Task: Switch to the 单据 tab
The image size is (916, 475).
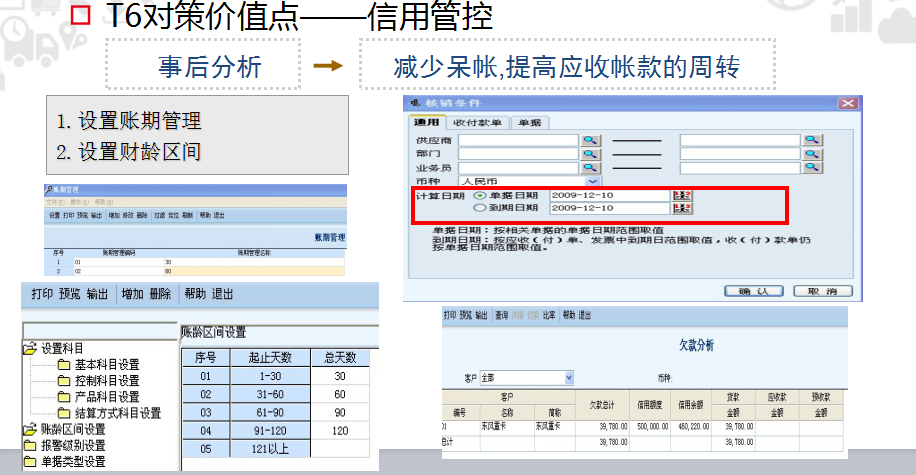Action: click(530, 123)
